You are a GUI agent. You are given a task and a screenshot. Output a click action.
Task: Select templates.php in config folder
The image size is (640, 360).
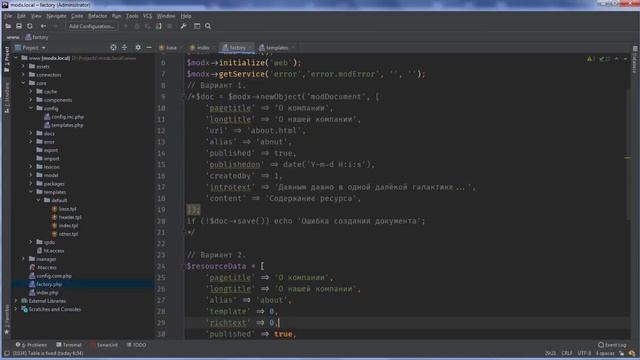click(x=63, y=125)
